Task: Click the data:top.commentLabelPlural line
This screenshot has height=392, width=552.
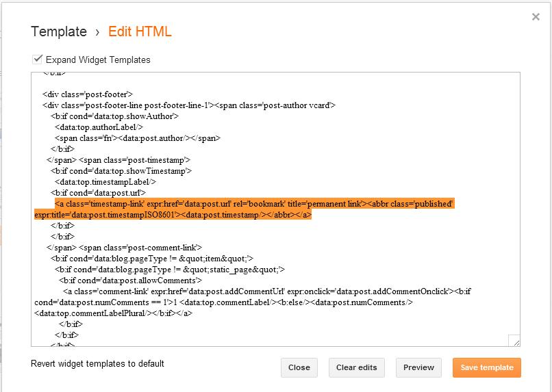Action: click(114, 313)
